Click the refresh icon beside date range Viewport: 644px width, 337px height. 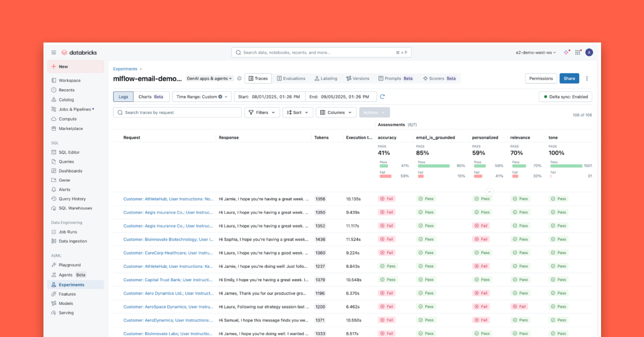pos(382,97)
